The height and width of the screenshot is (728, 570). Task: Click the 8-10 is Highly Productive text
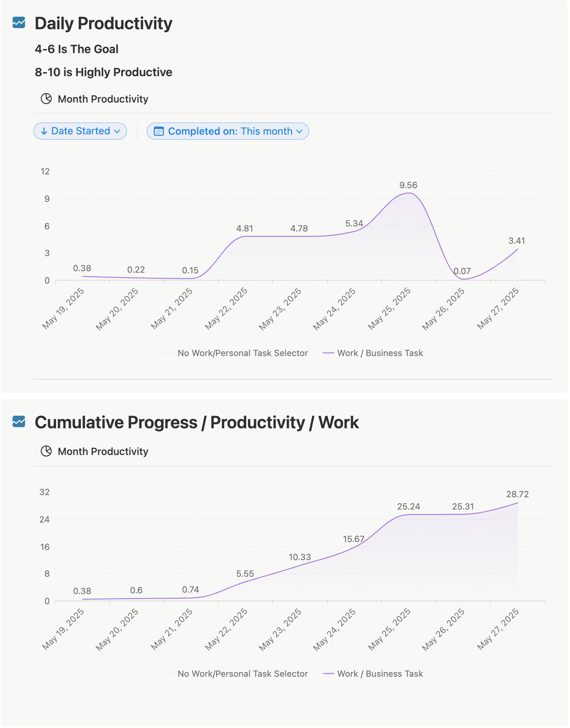[103, 72]
